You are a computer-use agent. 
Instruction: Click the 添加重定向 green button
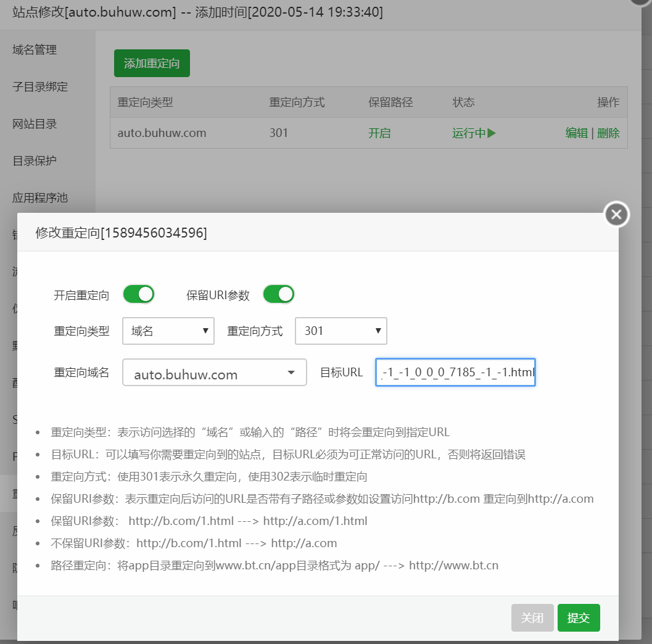(152, 63)
